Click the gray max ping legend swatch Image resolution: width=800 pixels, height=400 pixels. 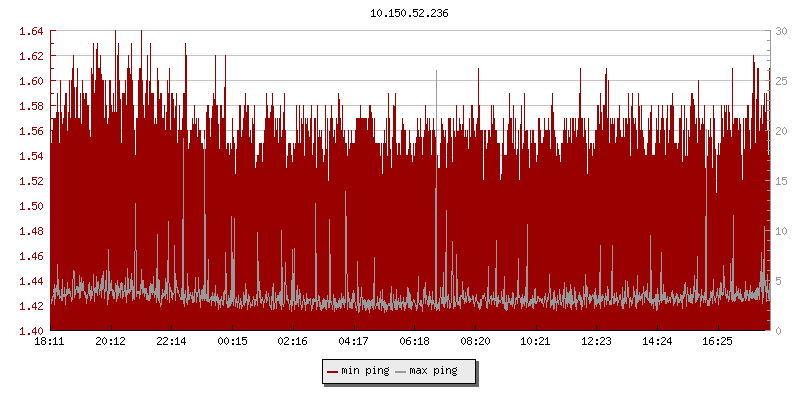coord(401,371)
